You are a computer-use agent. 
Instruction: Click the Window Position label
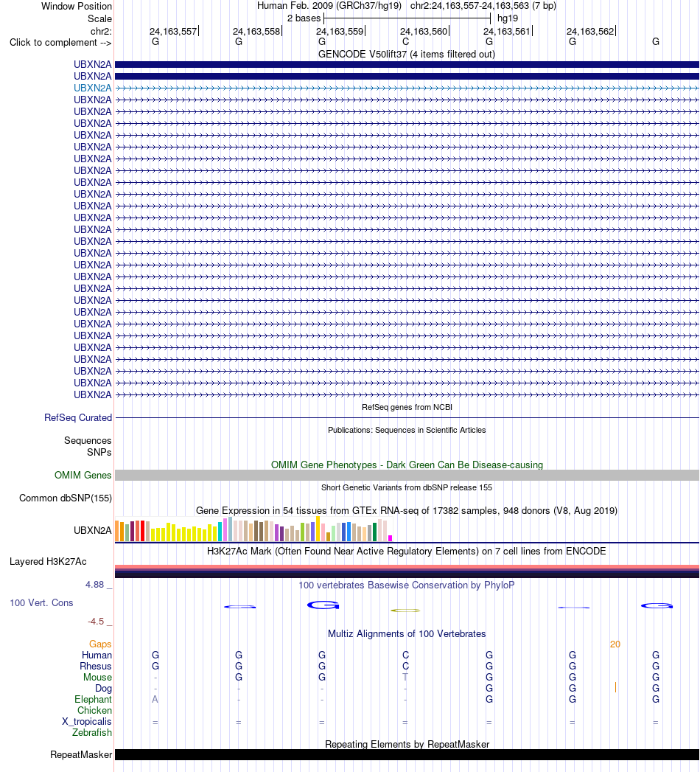pyautogui.click(x=76, y=6)
